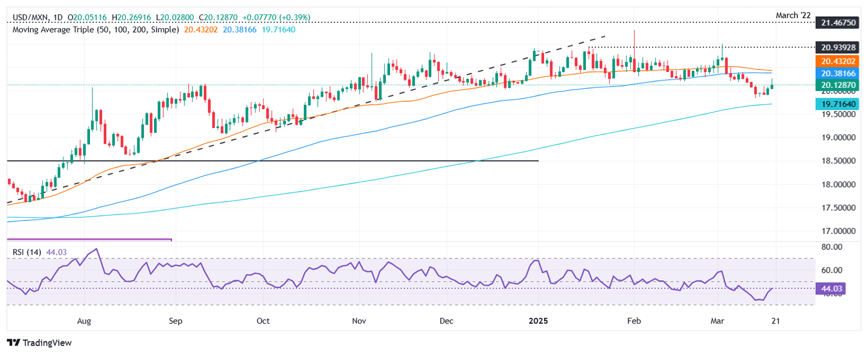Click the Feb label on time axis
868x355 pixels.
coord(634,321)
